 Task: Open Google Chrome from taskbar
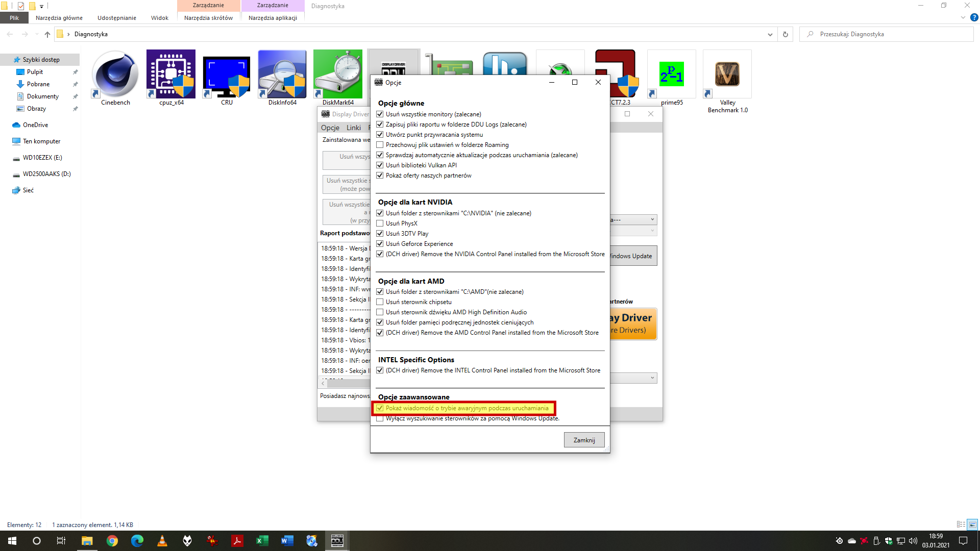112,541
